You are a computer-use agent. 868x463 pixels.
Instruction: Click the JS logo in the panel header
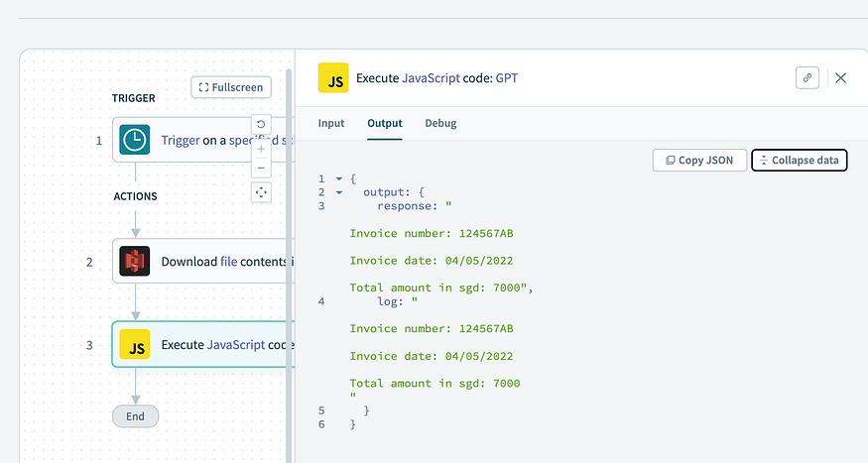(x=333, y=78)
